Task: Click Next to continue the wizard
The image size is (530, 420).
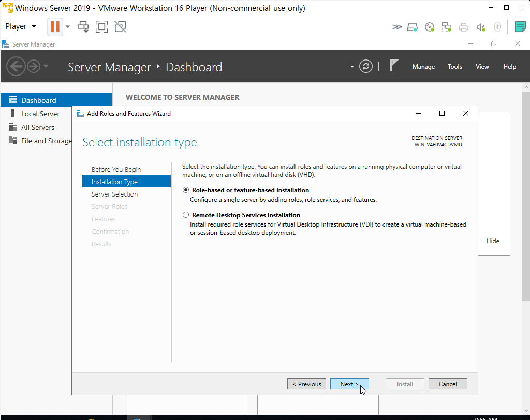Action: (349, 384)
